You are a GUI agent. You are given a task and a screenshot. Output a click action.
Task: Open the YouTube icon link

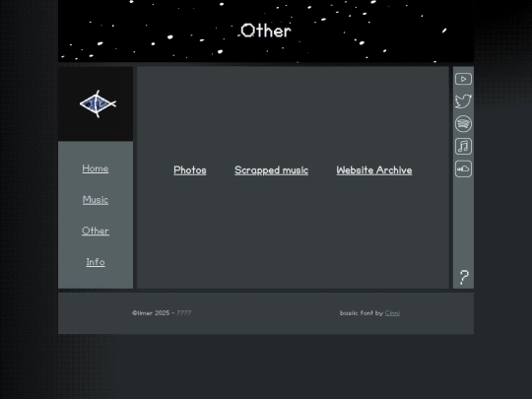point(463,79)
